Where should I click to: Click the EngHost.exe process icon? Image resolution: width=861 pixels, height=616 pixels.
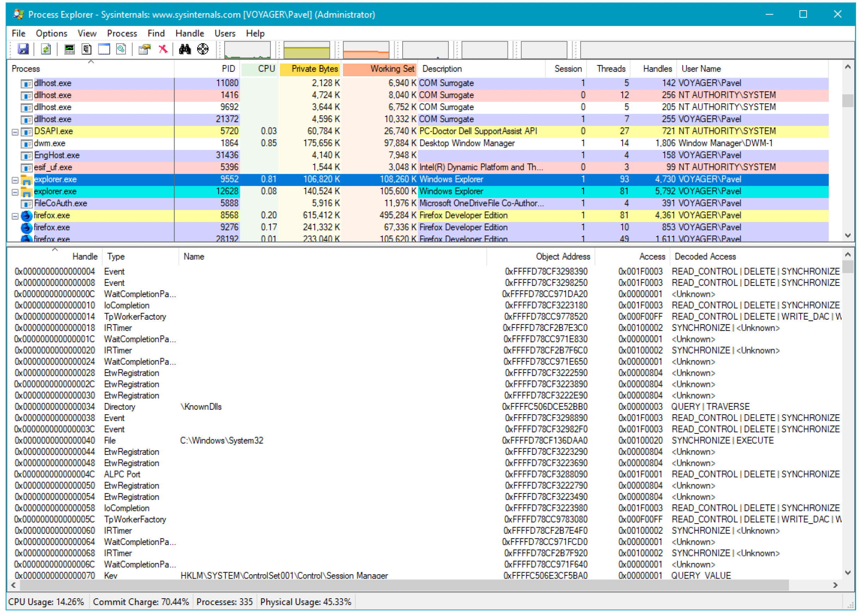(x=26, y=156)
